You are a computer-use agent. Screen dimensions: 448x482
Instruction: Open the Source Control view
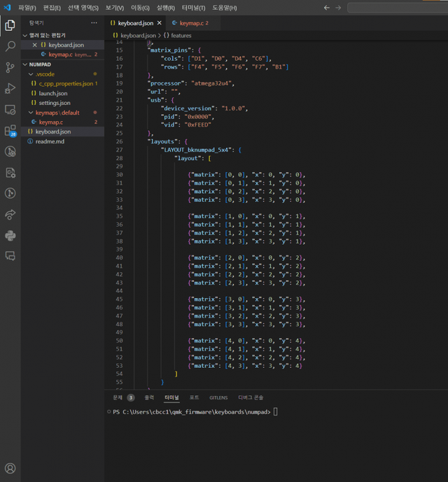[10, 67]
